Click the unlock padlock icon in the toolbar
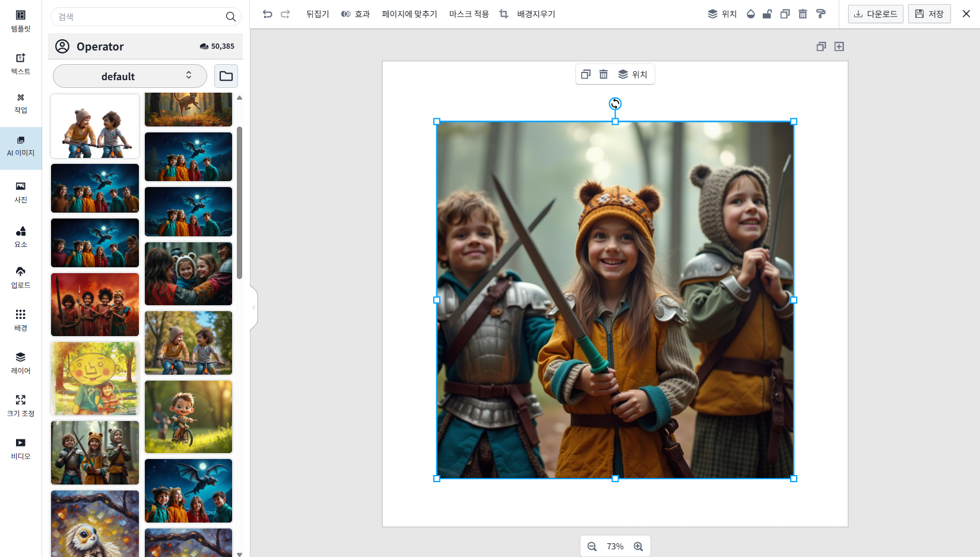This screenshot has width=980, height=557. point(767,14)
